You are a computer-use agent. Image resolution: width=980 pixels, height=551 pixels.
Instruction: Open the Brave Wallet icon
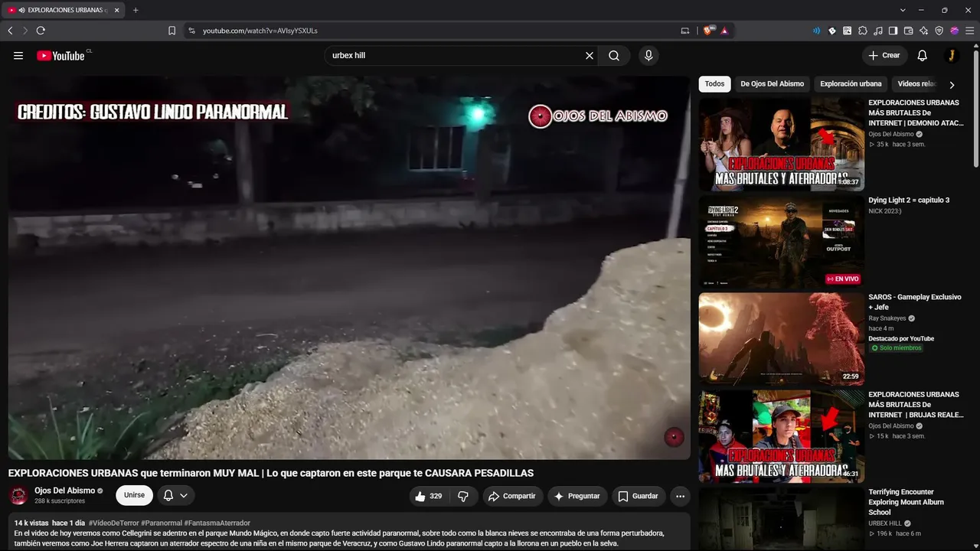[909, 31]
